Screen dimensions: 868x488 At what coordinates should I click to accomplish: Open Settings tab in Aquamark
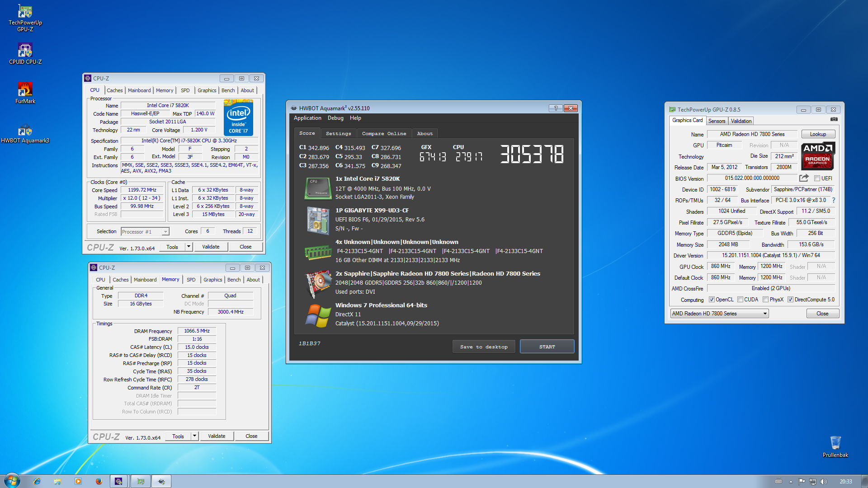338,134
